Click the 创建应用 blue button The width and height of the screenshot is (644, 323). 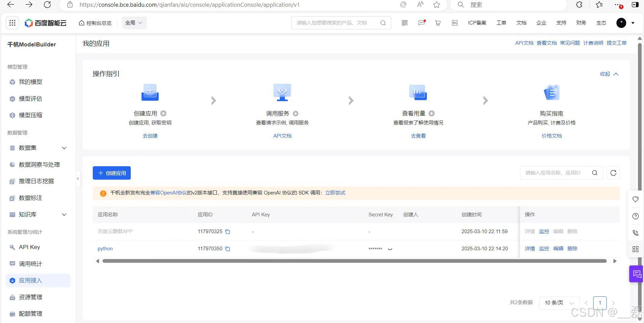coord(112,173)
